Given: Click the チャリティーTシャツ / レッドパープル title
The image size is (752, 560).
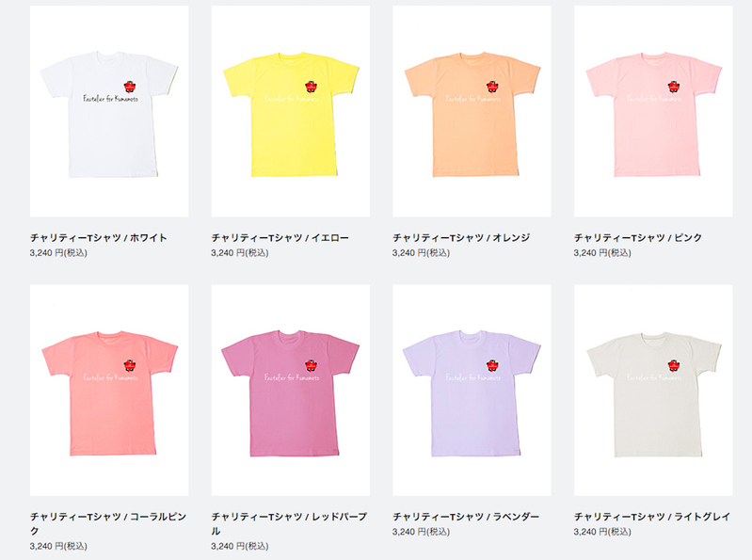Looking at the screenshot, I should pos(289,523).
